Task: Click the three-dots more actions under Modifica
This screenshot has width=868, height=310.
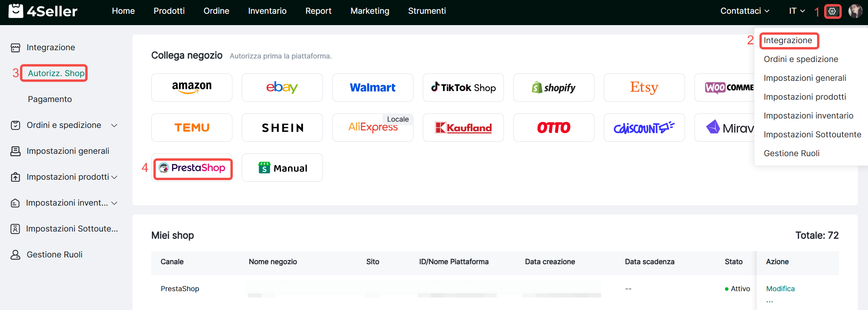Action: 770,301
